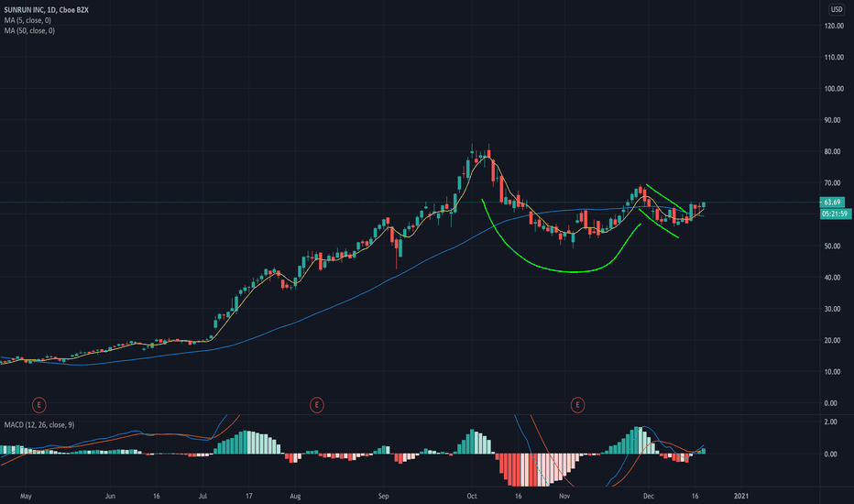Click the November earnings E marker

click(577, 405)
